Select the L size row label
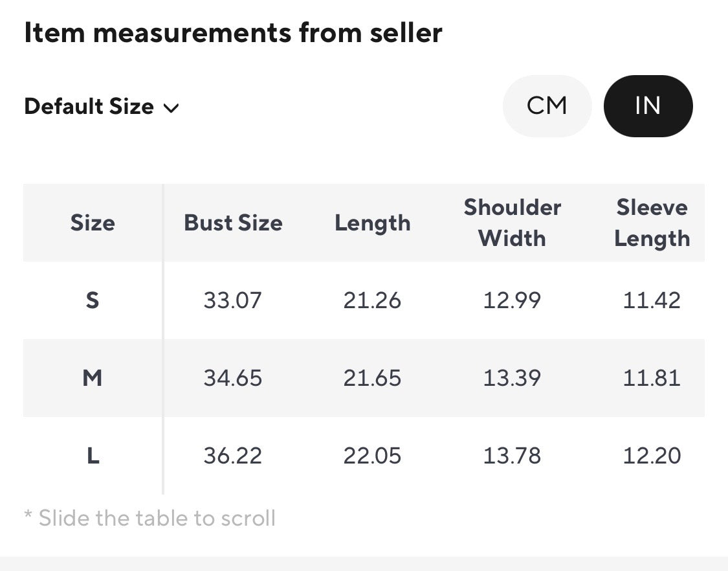728x571 pixels. point(93,455)
